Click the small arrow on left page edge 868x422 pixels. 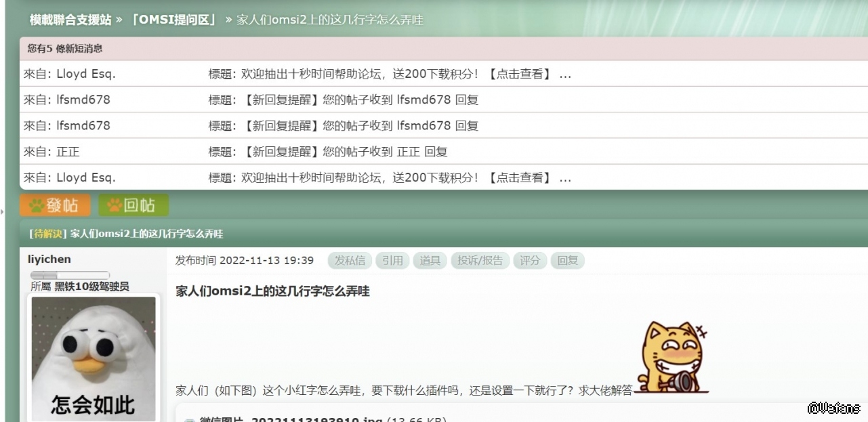2,212
